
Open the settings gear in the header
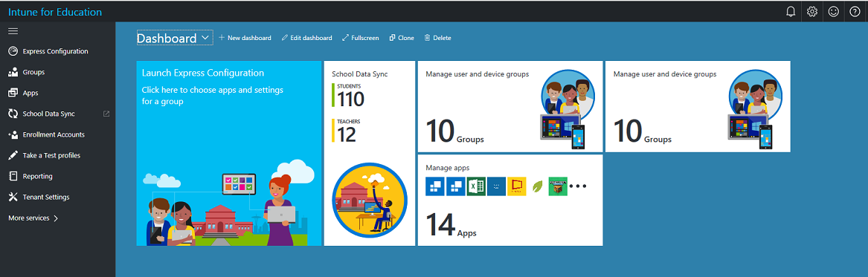(812, 12)
